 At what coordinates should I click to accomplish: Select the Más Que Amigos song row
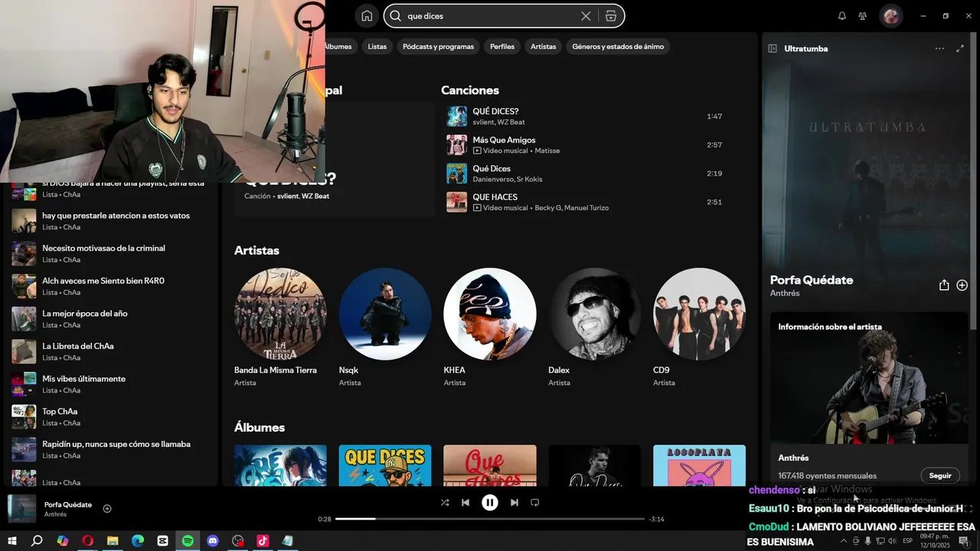(x=590, y=145)
